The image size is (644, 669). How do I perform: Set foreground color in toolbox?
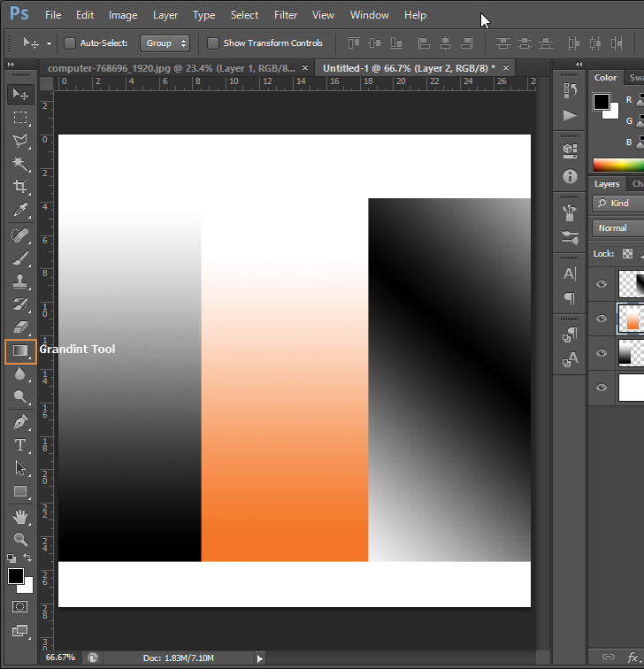[x=16, y=576]
